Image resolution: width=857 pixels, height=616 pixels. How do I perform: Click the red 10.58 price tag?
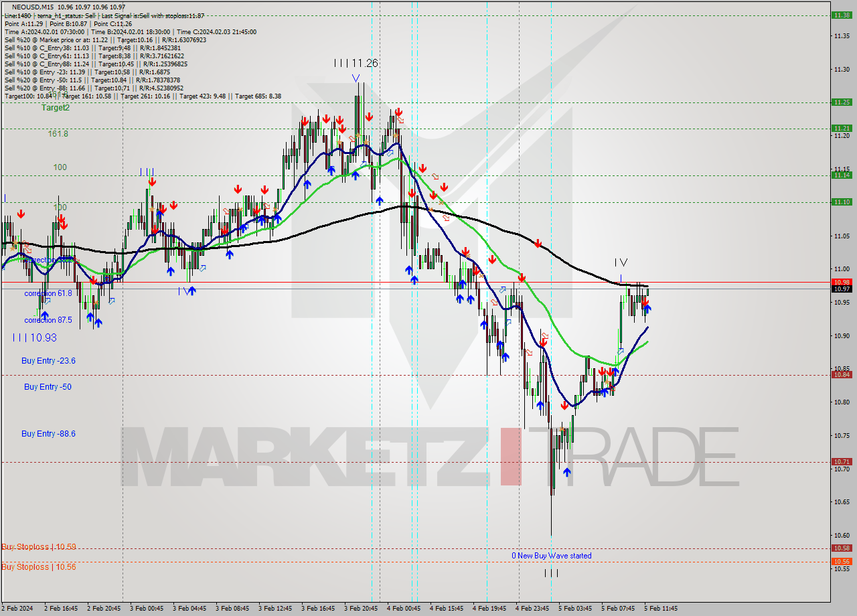click(x=841, y=548)
